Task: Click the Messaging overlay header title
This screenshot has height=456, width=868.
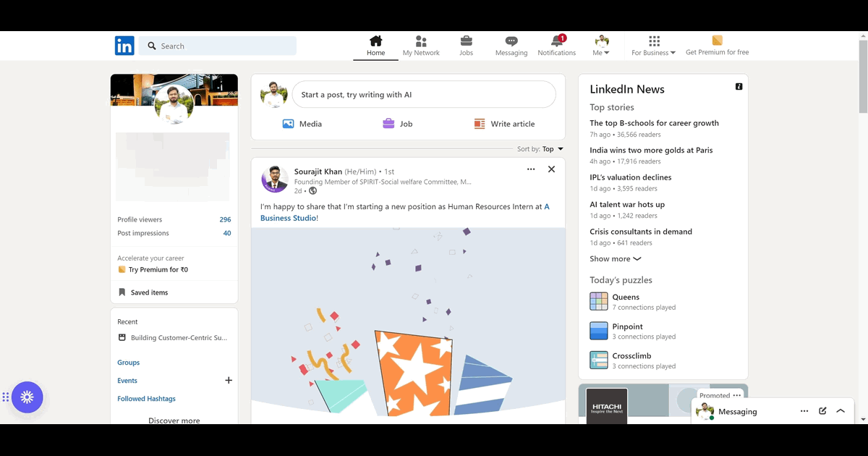Action: pyautogui.click(x=737, y=411)
